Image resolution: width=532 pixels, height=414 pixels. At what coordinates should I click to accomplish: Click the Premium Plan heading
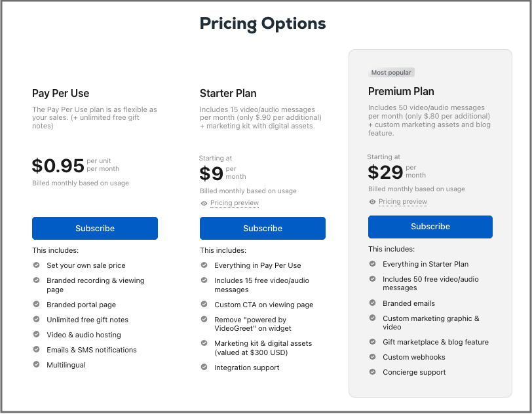point(401,91)
